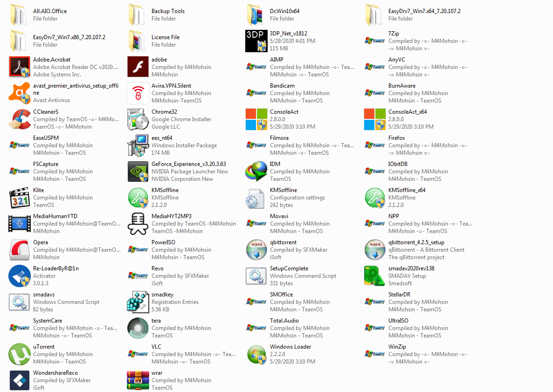Select the smadavs command script icon
The image size is (553, 392).
coord(19,302)
